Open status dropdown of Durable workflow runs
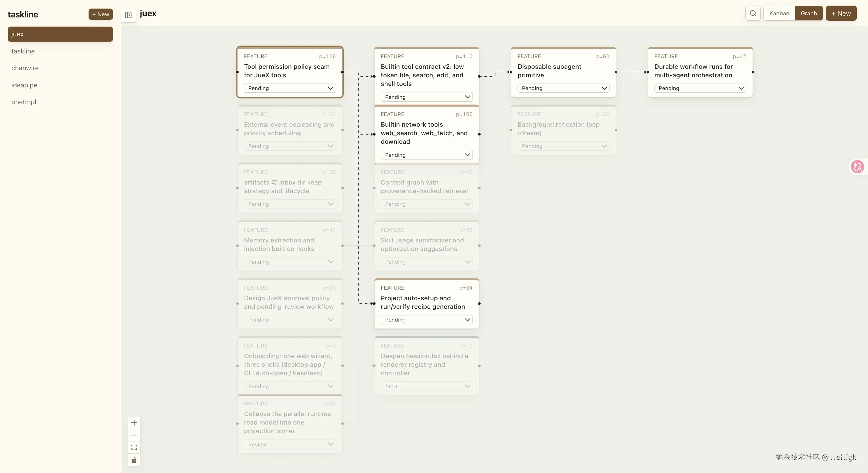Viewport: 868px width, 473px height. pos(700,88)
